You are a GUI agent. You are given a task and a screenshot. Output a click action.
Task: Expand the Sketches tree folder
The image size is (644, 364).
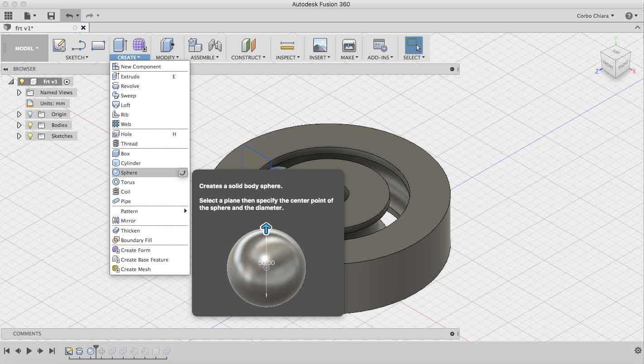coord(19,136)
